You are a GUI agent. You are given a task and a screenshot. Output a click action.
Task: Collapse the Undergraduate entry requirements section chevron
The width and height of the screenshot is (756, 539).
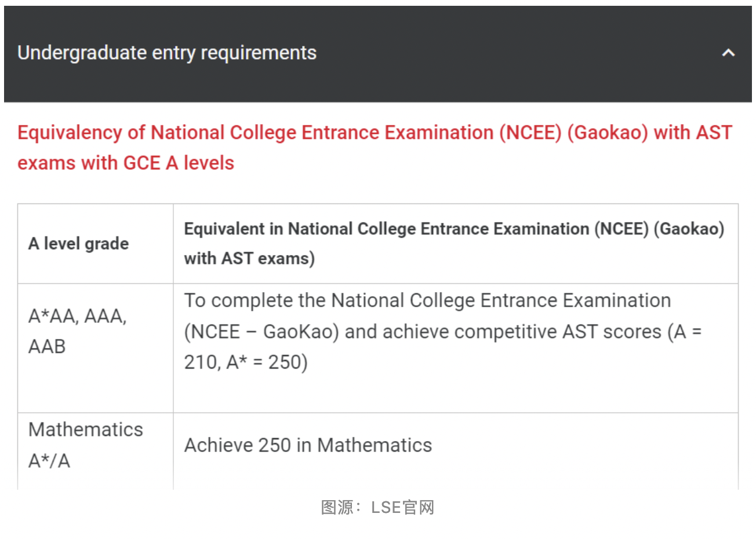tap(728, 53)
